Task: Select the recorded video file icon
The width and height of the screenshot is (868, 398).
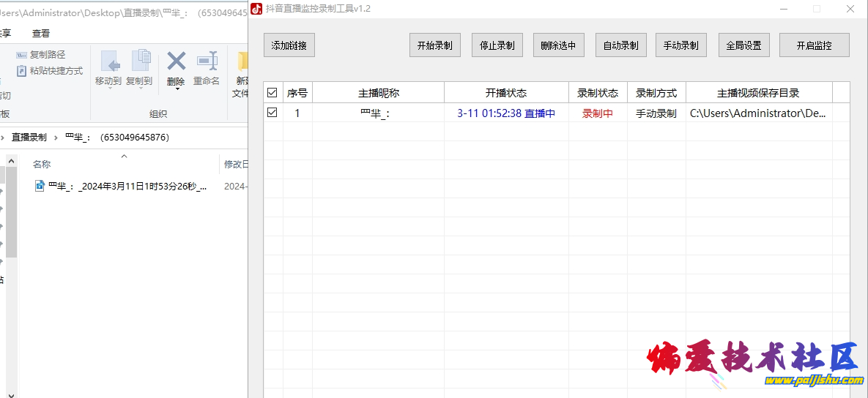Action: 40,186
